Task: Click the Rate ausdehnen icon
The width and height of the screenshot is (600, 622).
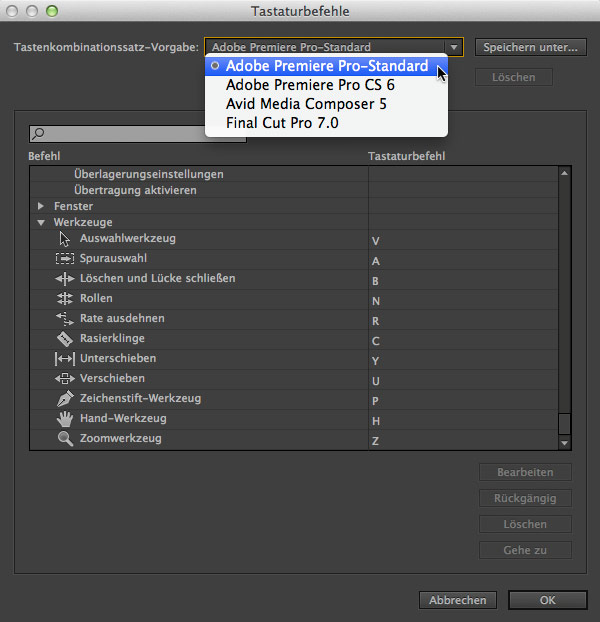Action: point(65,319)
